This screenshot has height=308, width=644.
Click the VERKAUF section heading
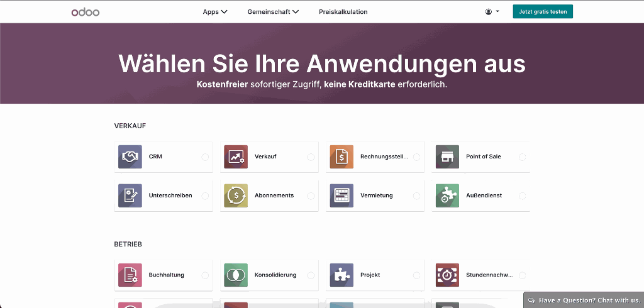[130, 126]
